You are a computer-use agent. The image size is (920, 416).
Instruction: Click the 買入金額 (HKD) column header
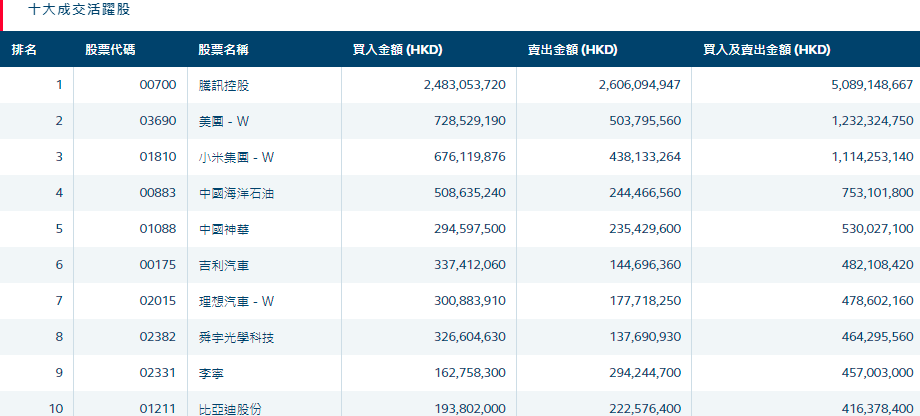click(397, 50)
